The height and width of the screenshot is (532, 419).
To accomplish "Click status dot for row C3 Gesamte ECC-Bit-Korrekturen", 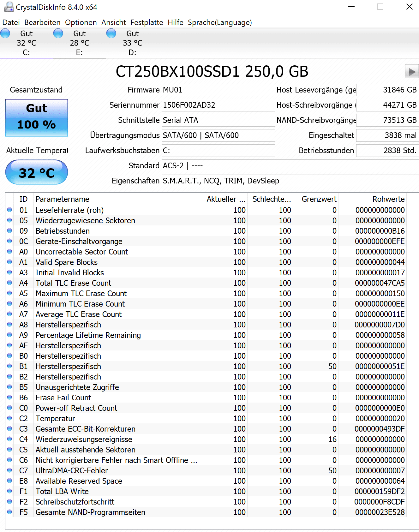I will [x=9, y=428].
